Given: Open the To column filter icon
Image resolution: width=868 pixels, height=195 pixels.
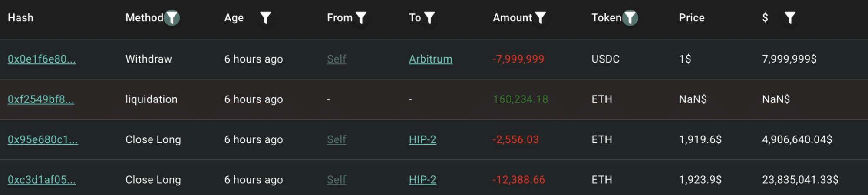Looking at the screenshot, I should [x=429, y=18].
